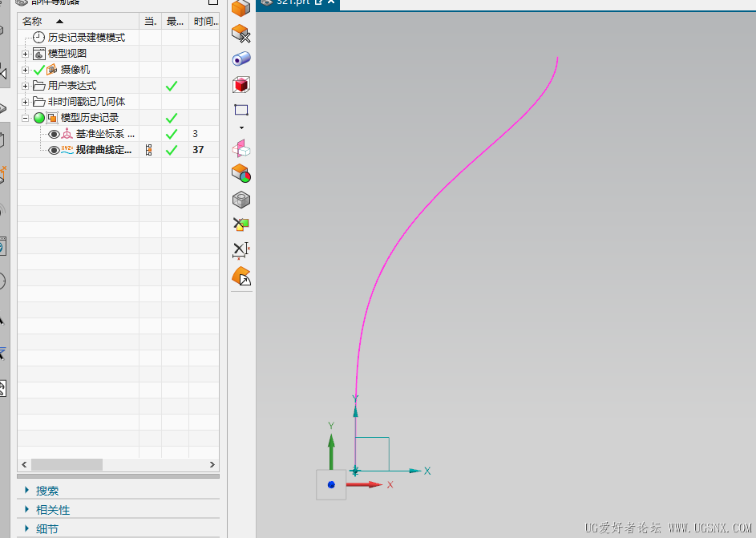
Task: Select the rectangle selection tool icon
Action: pyautogui.click(x=241, y=110)
